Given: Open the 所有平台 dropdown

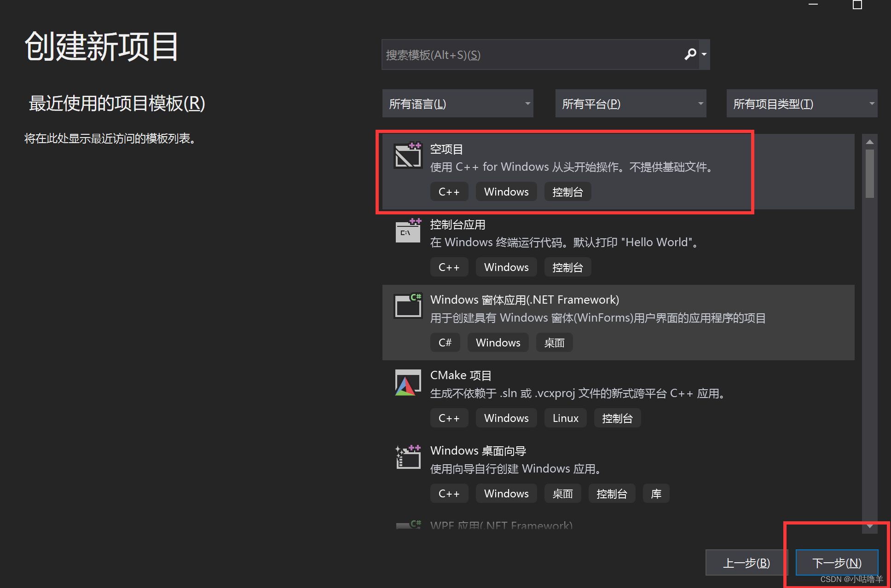Looking at the screenshot, I should pyautogui.click(x=631, y=103).
